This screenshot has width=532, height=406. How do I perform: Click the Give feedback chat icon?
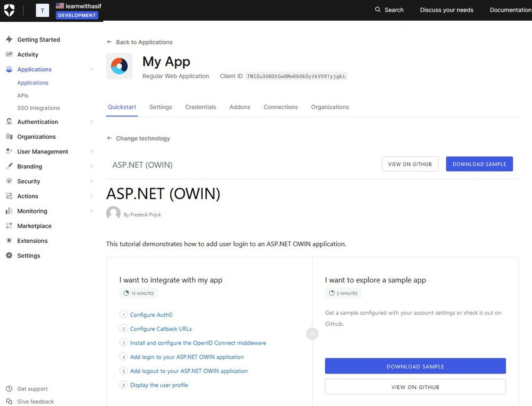coord(9,401)
